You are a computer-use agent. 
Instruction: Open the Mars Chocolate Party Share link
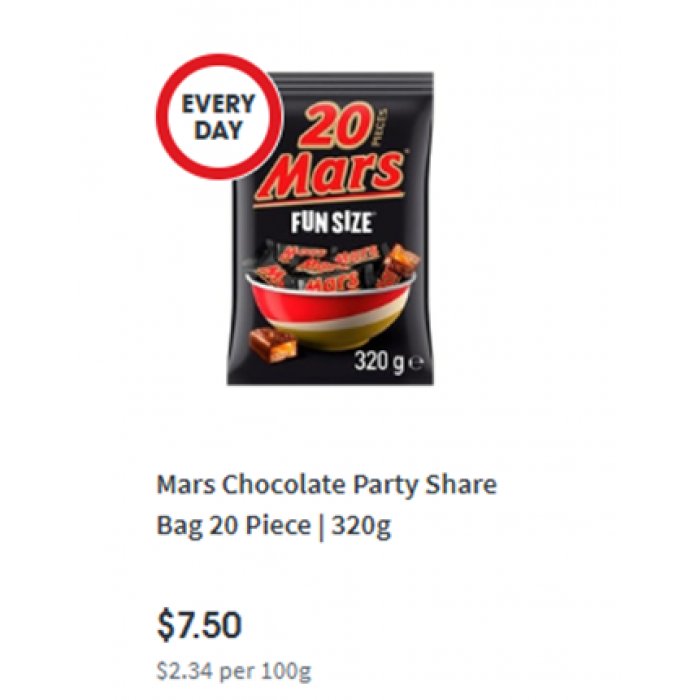click(326, 484)
